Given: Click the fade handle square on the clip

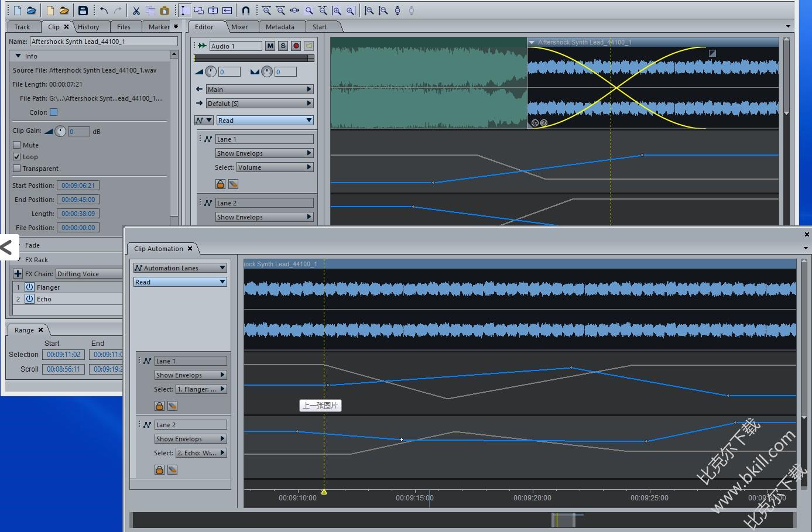Looking at the screenshot, I should click(x=712, y=53).
